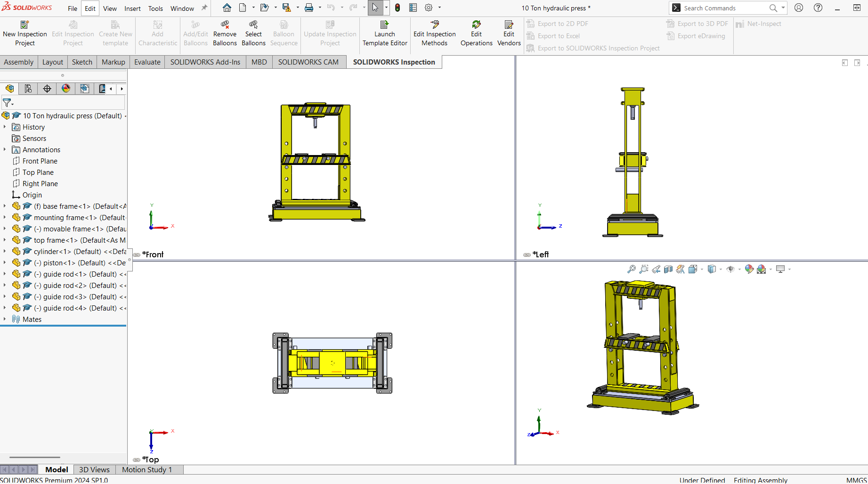Click the Zoom to Fit magnifier icon
868x484 pixels.
tap(632, 269)
